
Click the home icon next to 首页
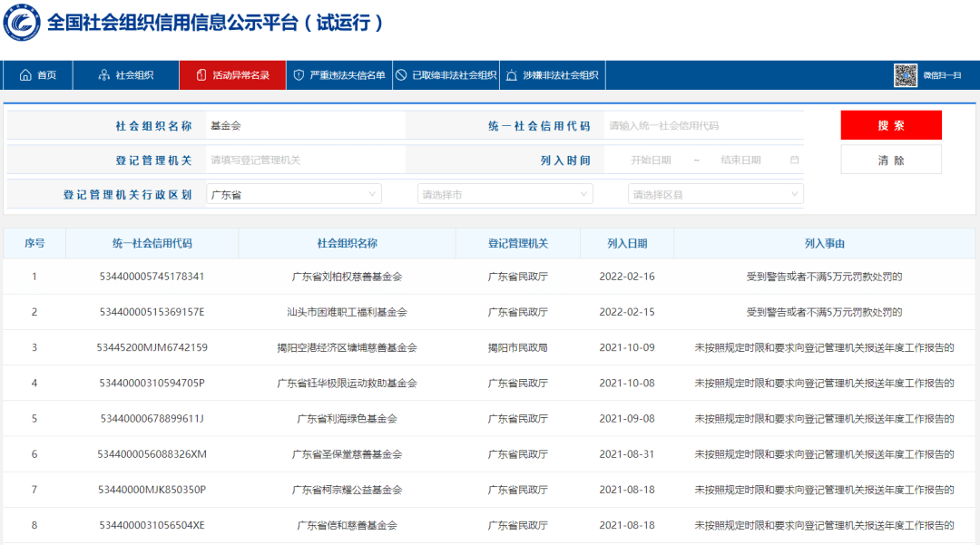25,75
